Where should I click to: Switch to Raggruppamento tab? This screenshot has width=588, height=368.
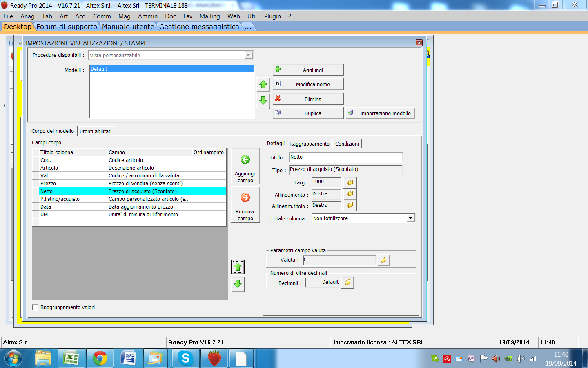point(310,144)
